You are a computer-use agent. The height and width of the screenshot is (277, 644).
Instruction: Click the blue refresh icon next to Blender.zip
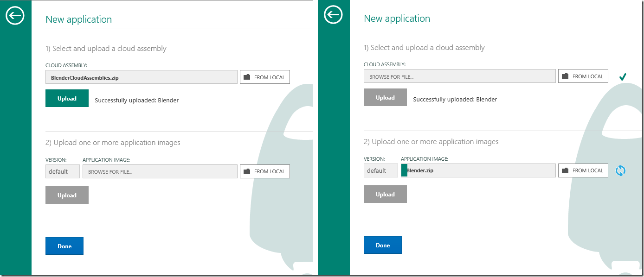(620, 170)
